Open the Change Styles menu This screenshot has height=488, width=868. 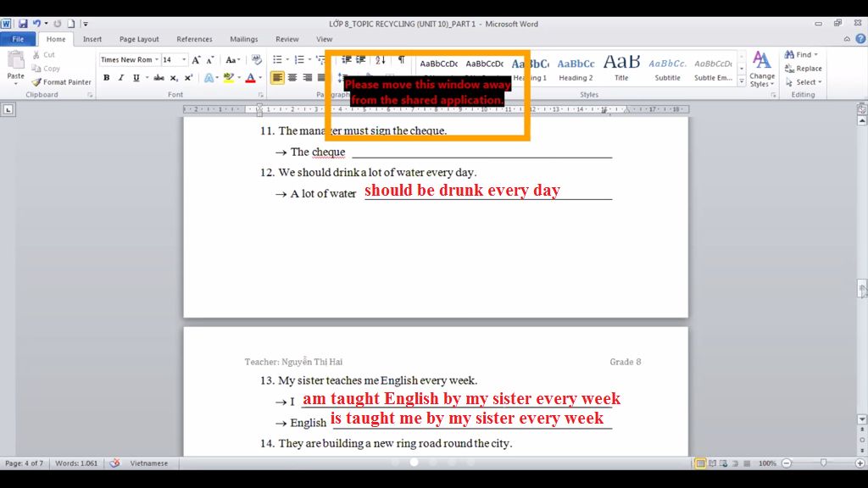point(762,69)
